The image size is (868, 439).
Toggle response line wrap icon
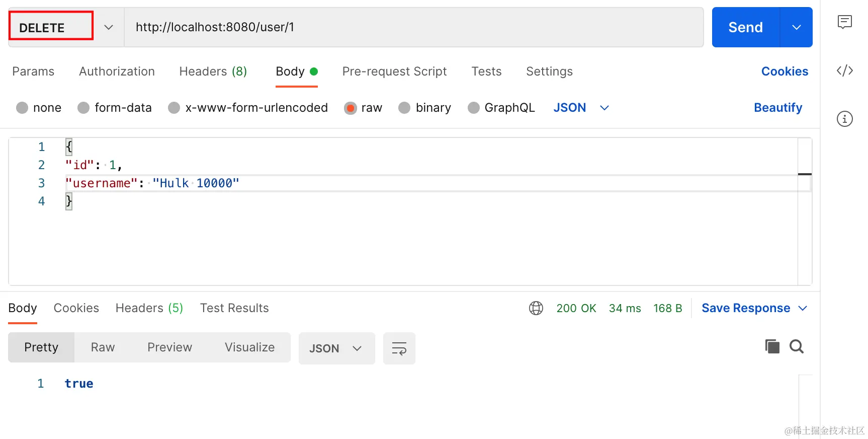click(x=399, y=348)
